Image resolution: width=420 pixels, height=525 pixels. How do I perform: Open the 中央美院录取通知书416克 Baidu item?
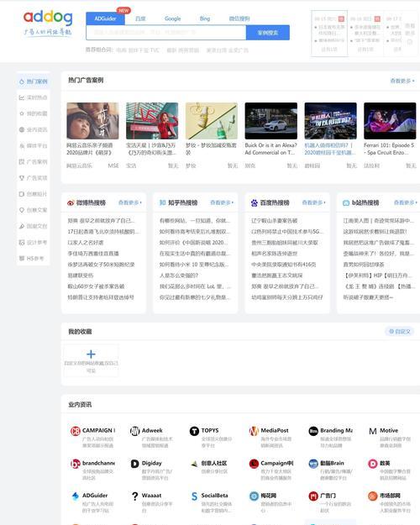pos(284,264)
